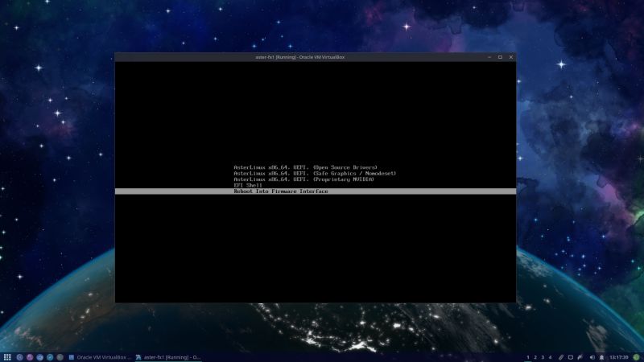Close the aster-fx1 VirtualBox window
Screen dimensions: 644x362
(511, 57)
